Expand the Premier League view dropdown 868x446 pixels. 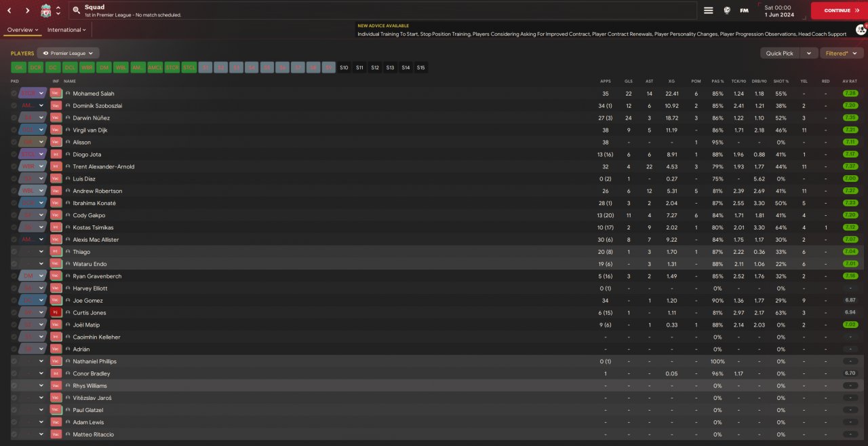(68, 53)
